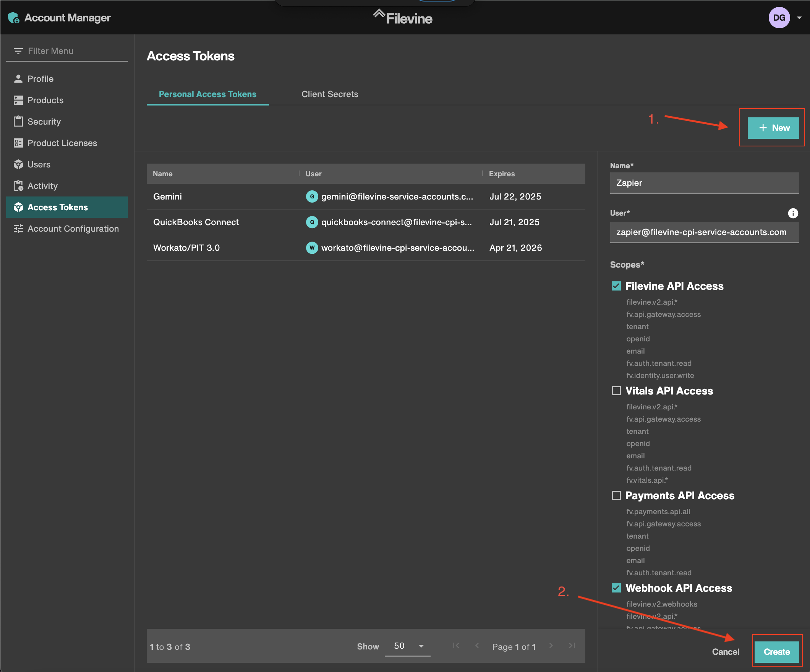Open the Users menu item
The image size is (810, 672).
coord(67,164)
